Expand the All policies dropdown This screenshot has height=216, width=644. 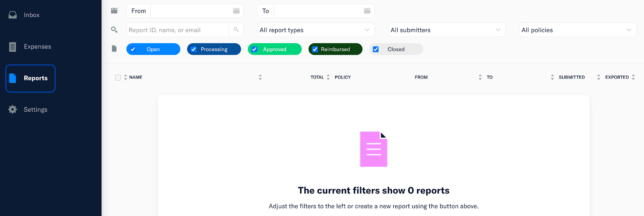click(578, 30)
